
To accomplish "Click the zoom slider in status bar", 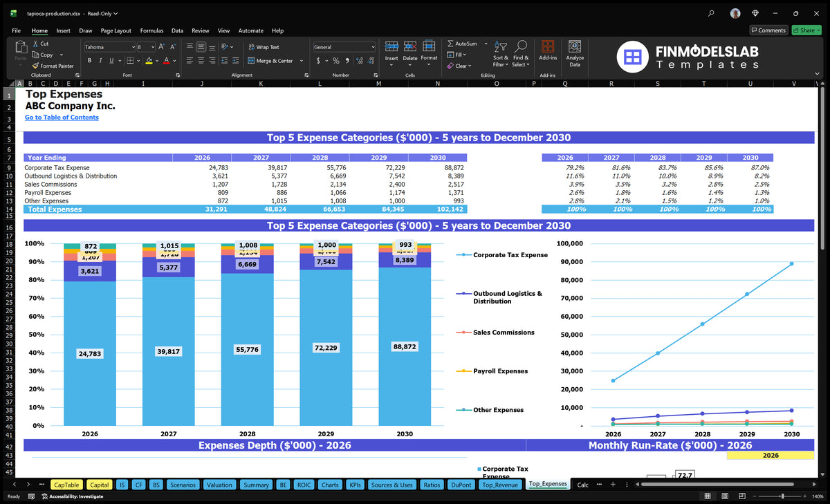I will click(782, 496).
